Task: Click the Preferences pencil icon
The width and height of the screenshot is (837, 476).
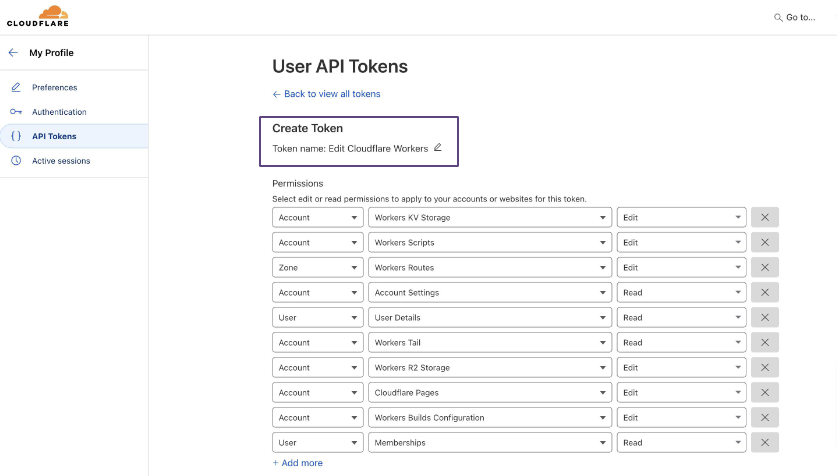Action: click(16, 87)
